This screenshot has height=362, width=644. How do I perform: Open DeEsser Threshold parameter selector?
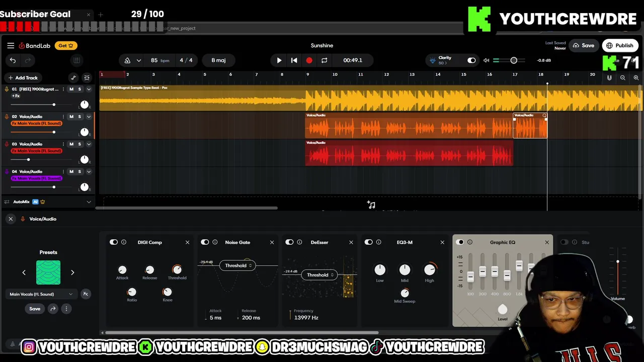(320, 275)
